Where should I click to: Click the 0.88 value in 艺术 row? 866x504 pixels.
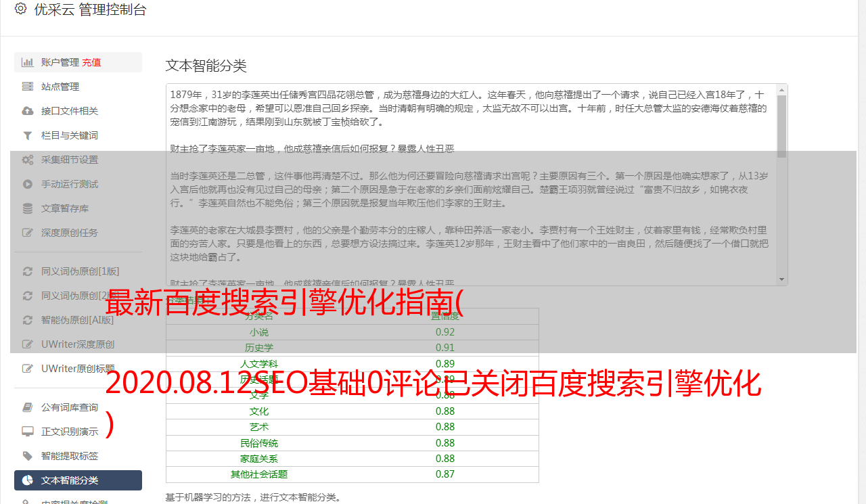coord(445,427)
